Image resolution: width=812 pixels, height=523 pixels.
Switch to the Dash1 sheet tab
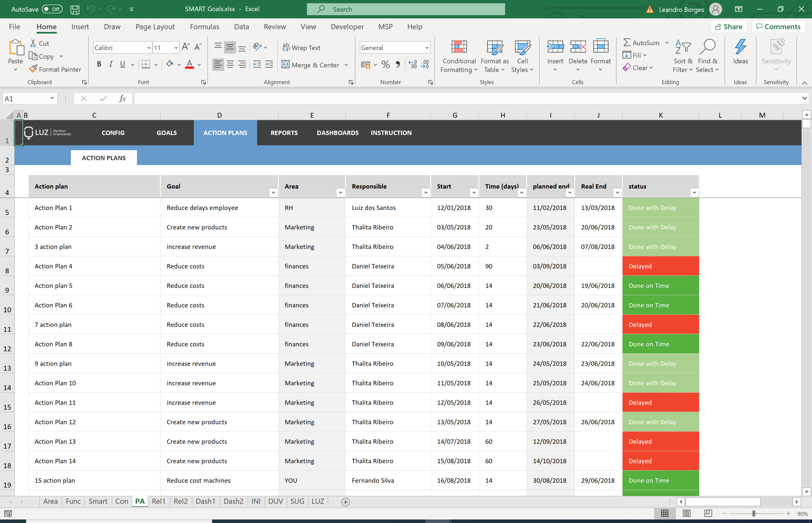tap(205, 501)
